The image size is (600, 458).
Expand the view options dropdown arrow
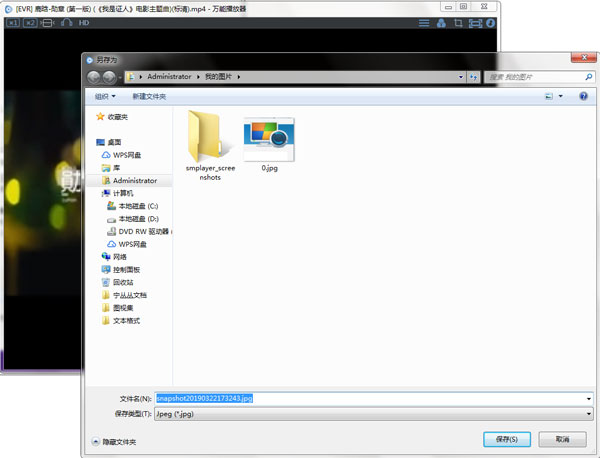(563, 96)
